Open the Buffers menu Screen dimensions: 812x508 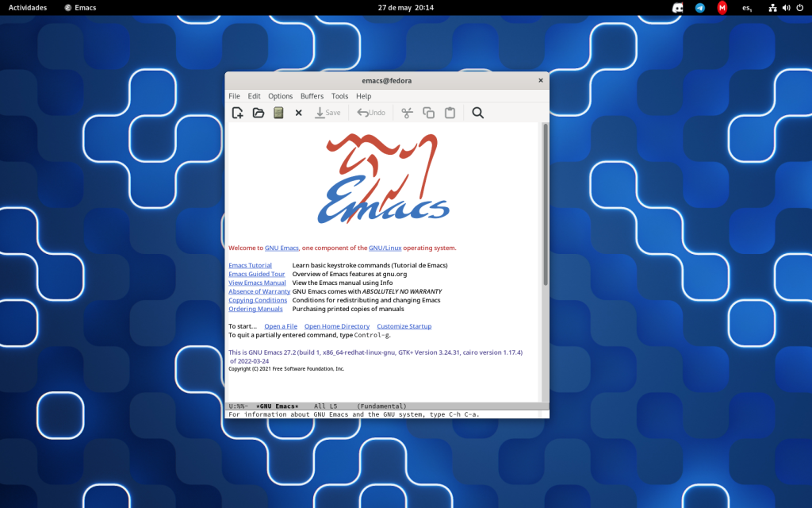(x=312, y=95)
